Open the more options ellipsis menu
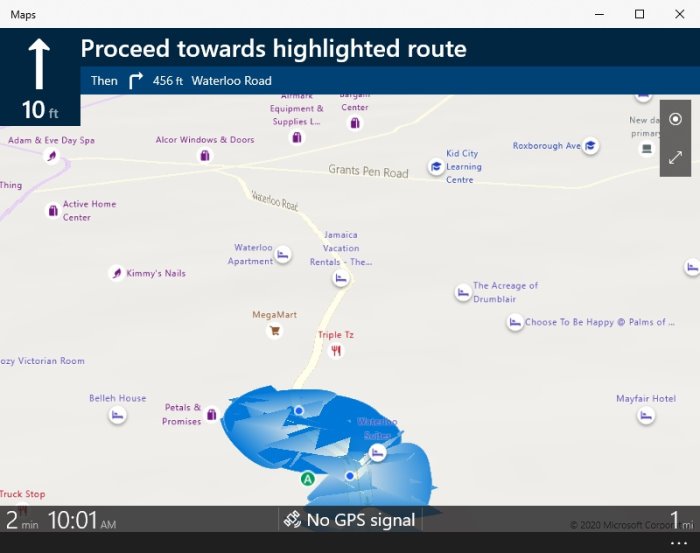Viewport: 700px width, 553px height. coord(679,543)
